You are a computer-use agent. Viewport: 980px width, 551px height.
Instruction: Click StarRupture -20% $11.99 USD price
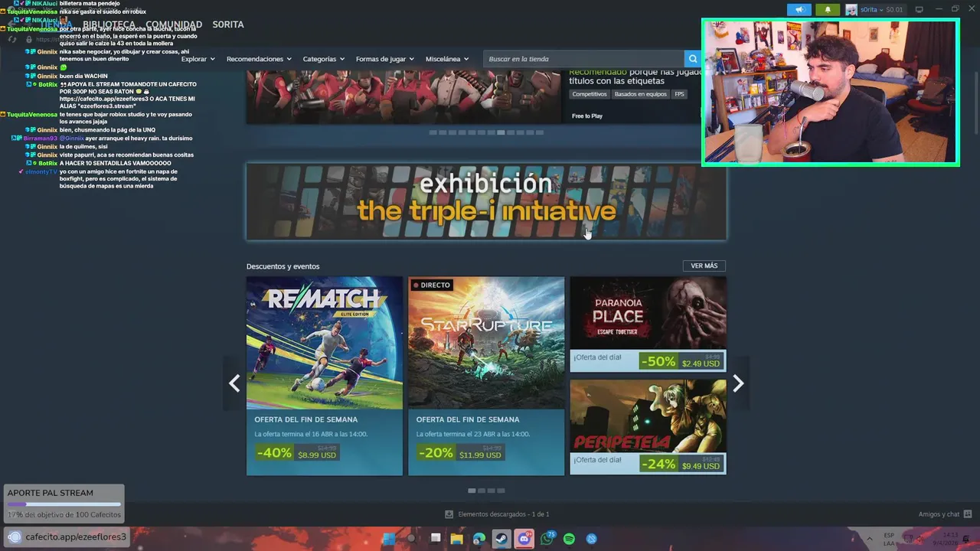pyautogui.click(x=459, y=453)
